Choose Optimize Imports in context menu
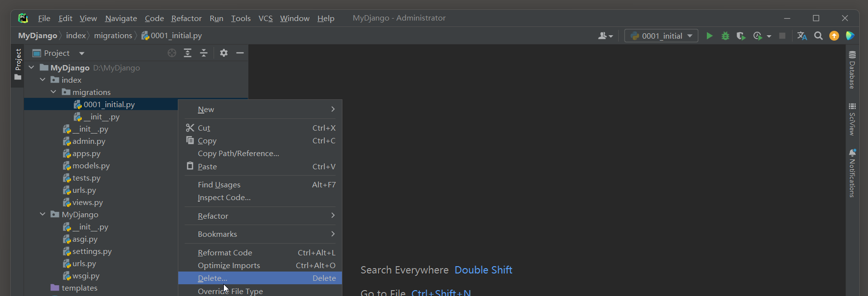The image size is (868, 296). point(260,265)
